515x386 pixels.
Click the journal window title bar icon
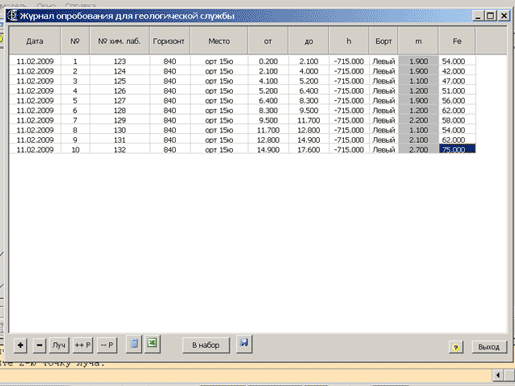click(12, 15)
